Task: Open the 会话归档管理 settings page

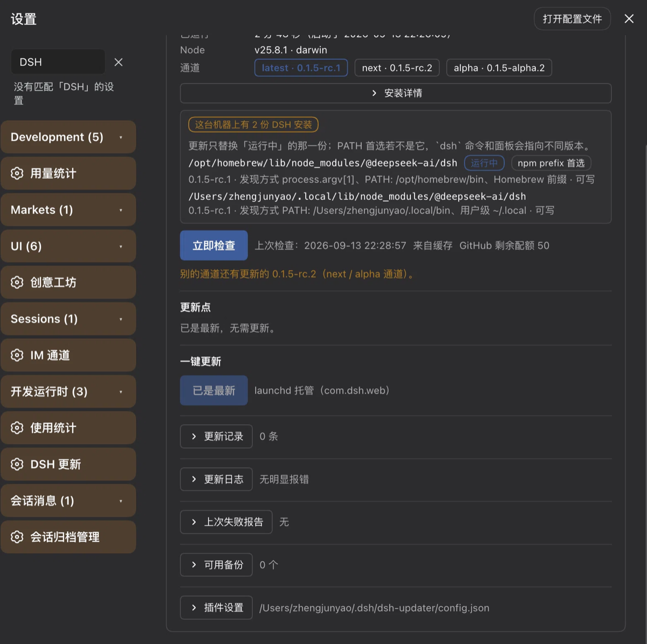Action: click(x=68, y=537)
